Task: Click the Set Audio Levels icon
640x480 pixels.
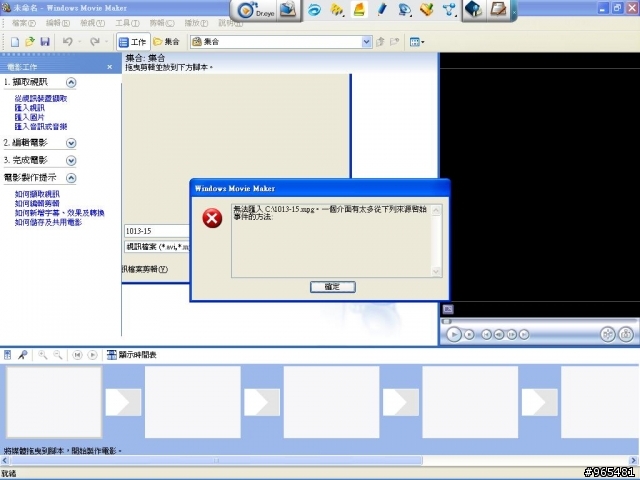Action: pyautogui.click(x=7, y=355)
